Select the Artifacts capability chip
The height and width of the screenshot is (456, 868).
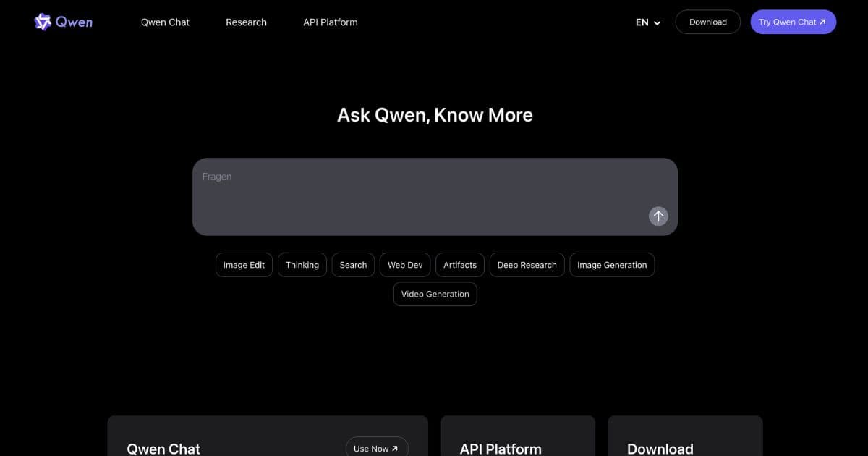coord(459,265)
